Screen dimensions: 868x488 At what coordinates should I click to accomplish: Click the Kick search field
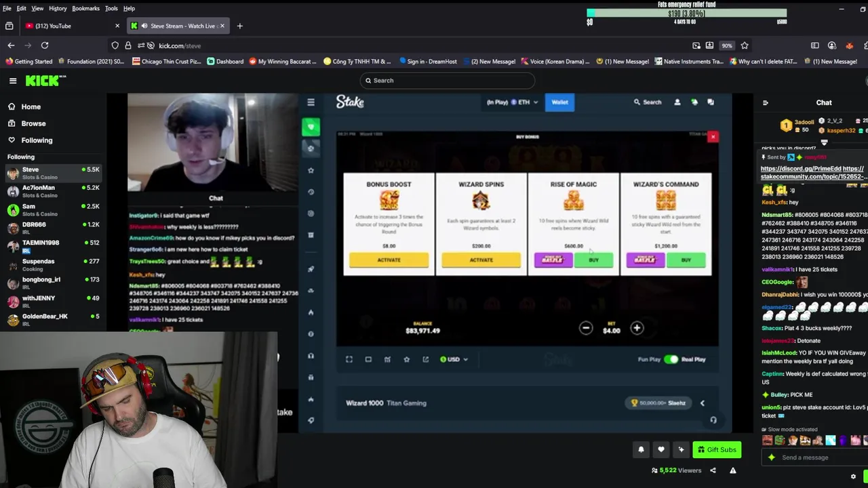pyautogui.click(x=447, y=81)
